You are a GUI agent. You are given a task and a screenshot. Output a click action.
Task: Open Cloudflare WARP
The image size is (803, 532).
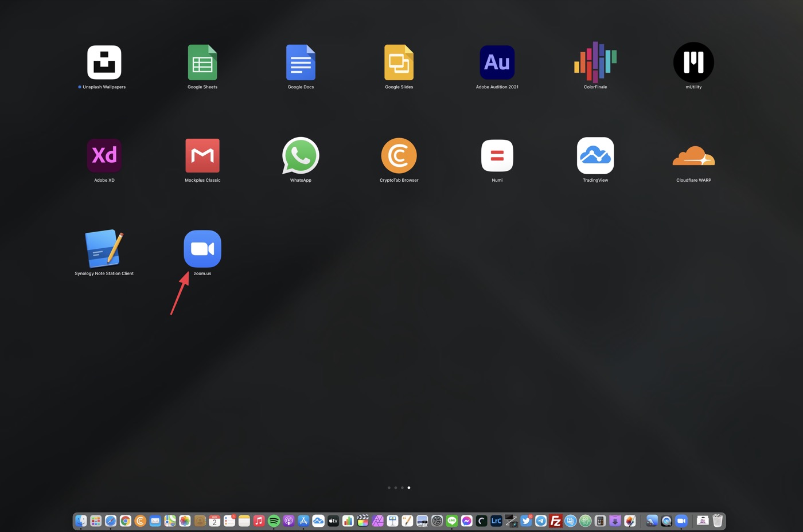tap(693, 157)
